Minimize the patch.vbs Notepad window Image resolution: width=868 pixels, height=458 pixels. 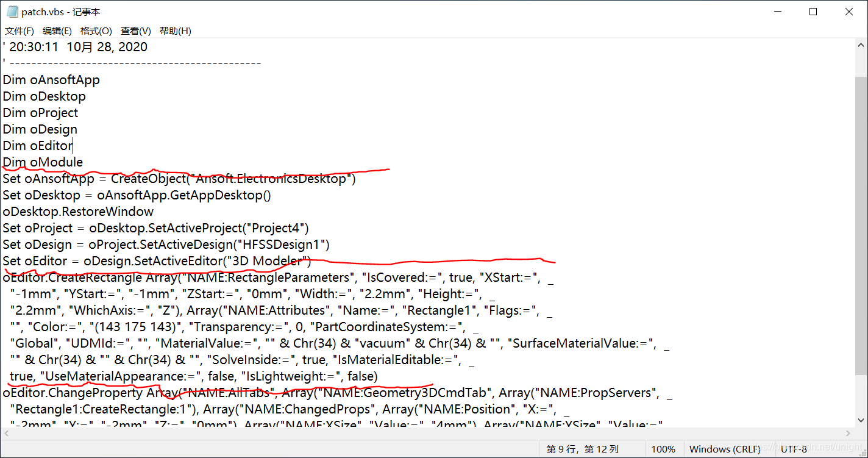pos(777,12)
